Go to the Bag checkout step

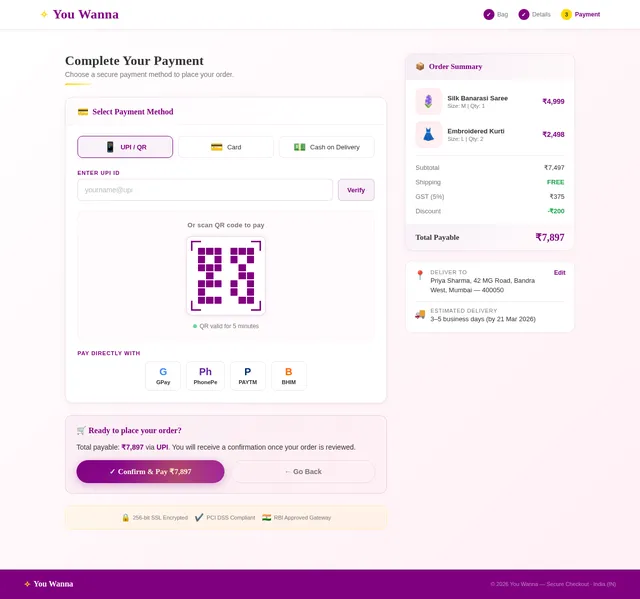point(496,14)
